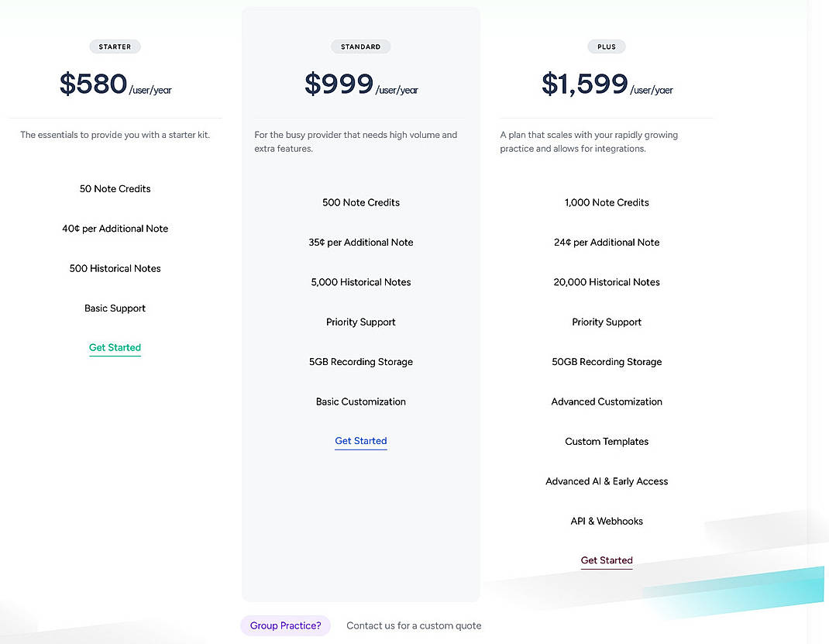Click the 50 Note Credits feature
829x644 pixels.
click(115, 188)
